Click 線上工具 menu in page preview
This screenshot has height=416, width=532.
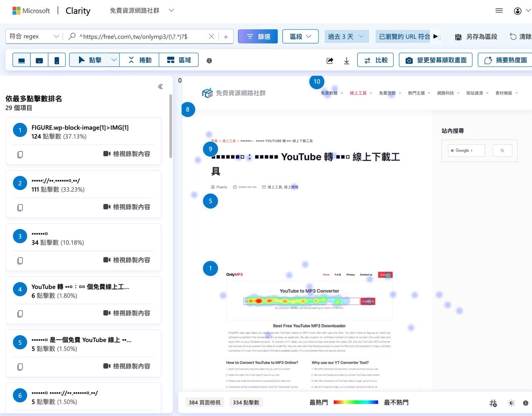(x=361, y=93)
